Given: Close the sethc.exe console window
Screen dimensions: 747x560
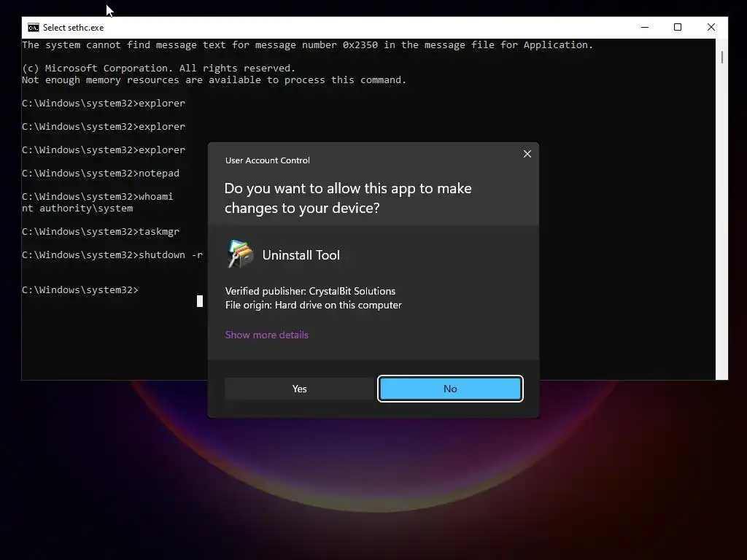Looking at the screenshot, I should coord(711,27).
